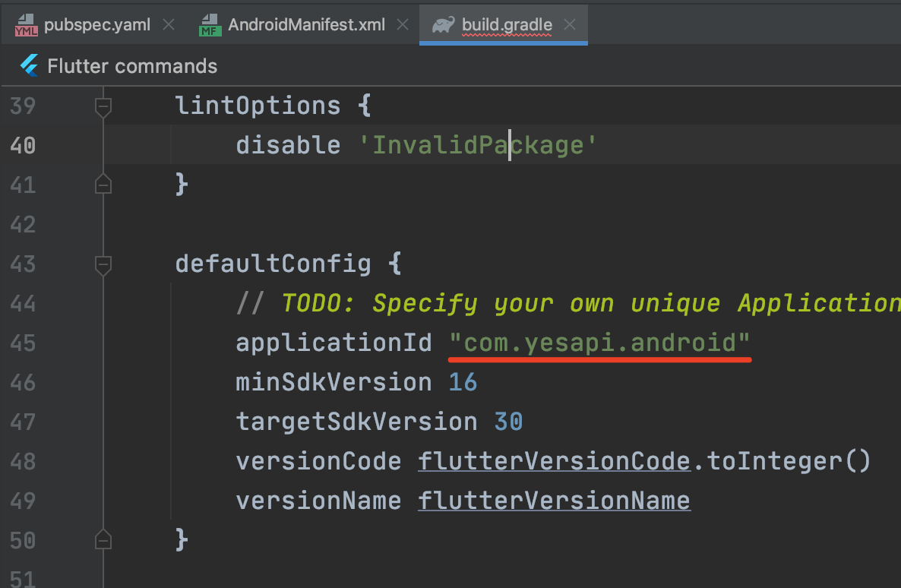
Task: Collapse the defaultConfig block fold marker
Action: 103,264
